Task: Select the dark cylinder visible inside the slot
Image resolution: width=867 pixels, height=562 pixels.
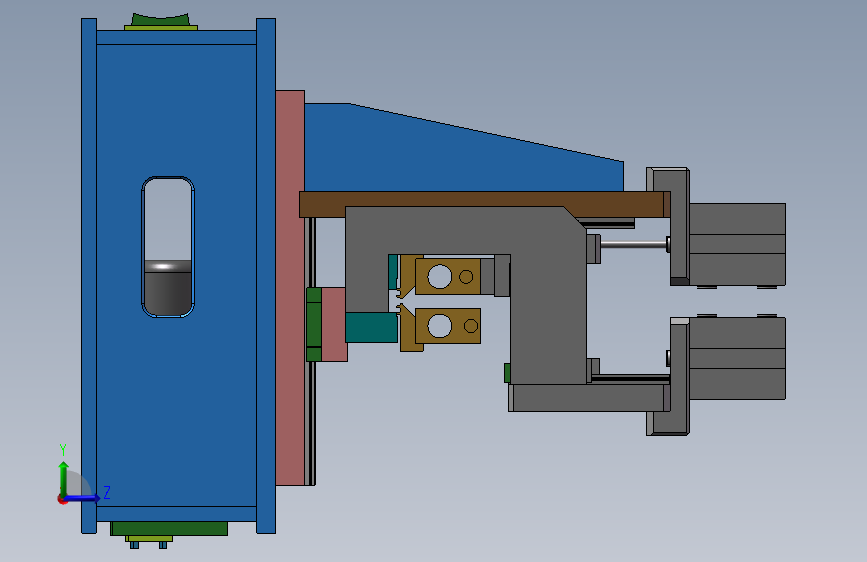Action: click(168, 287)
